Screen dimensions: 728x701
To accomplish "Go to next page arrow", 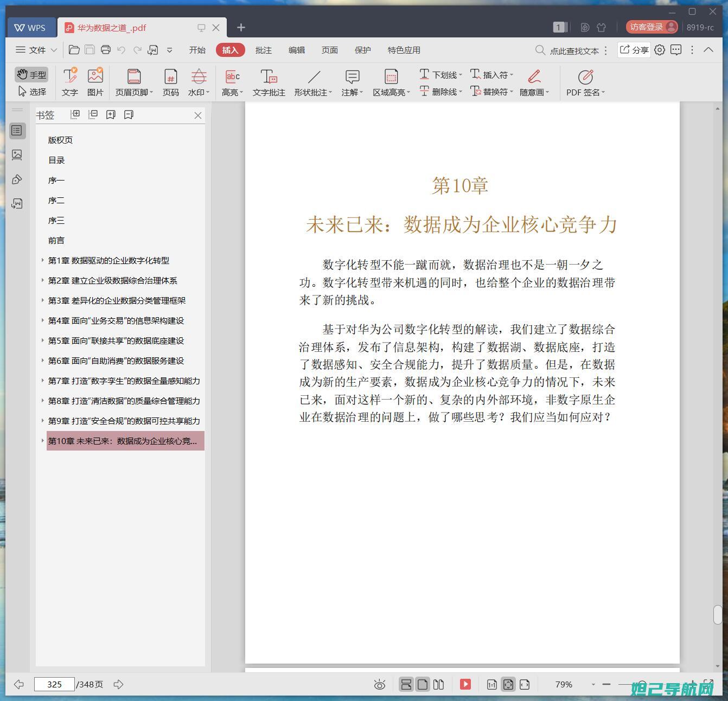I will click(x=118, y=684).
